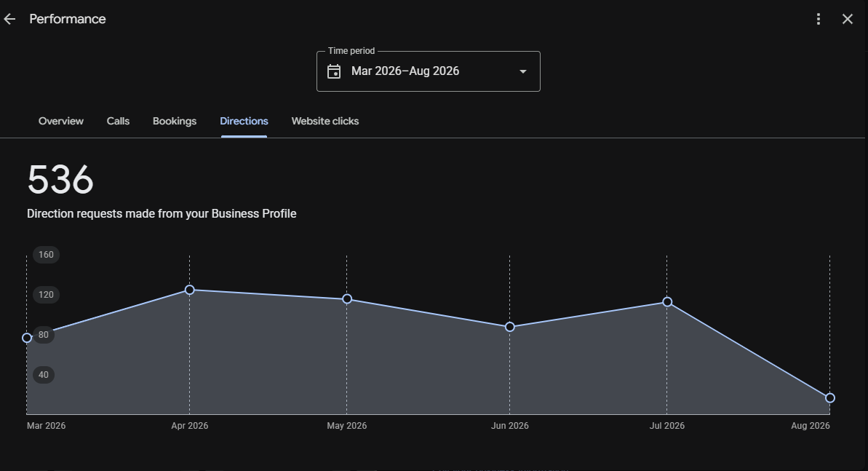The width and height of the screenshot is (868, 471).
Task: Go to the Website clicks tab
Action: coord(325,121)
